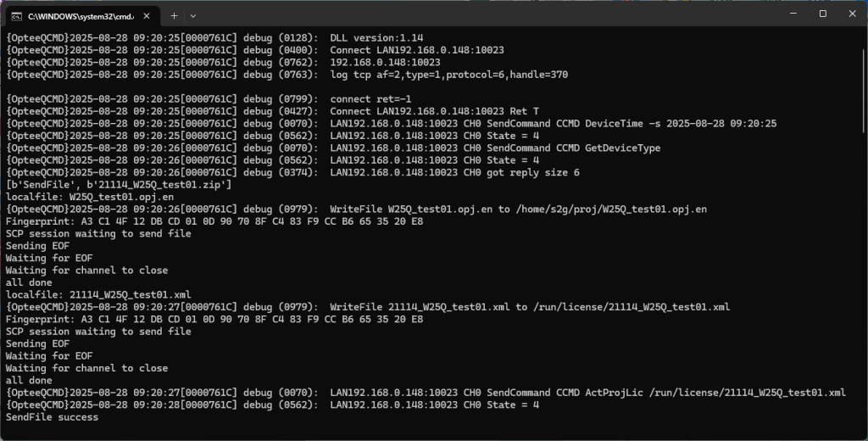Click the 'localfile: 21114_W25Q_test01.xml' line
Screen dimensions: 868x441
click(x=98, y=295)
